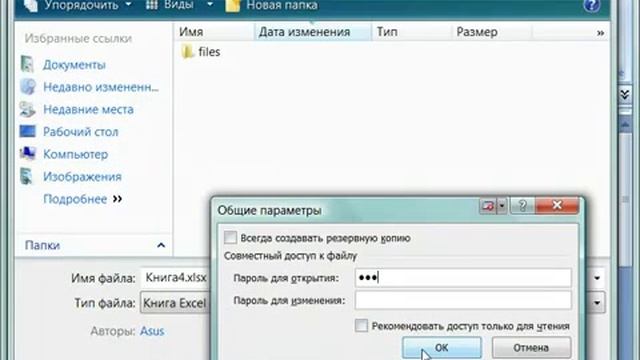
Task: Open the Имя файла dropdown arrow
Action: 597,278
